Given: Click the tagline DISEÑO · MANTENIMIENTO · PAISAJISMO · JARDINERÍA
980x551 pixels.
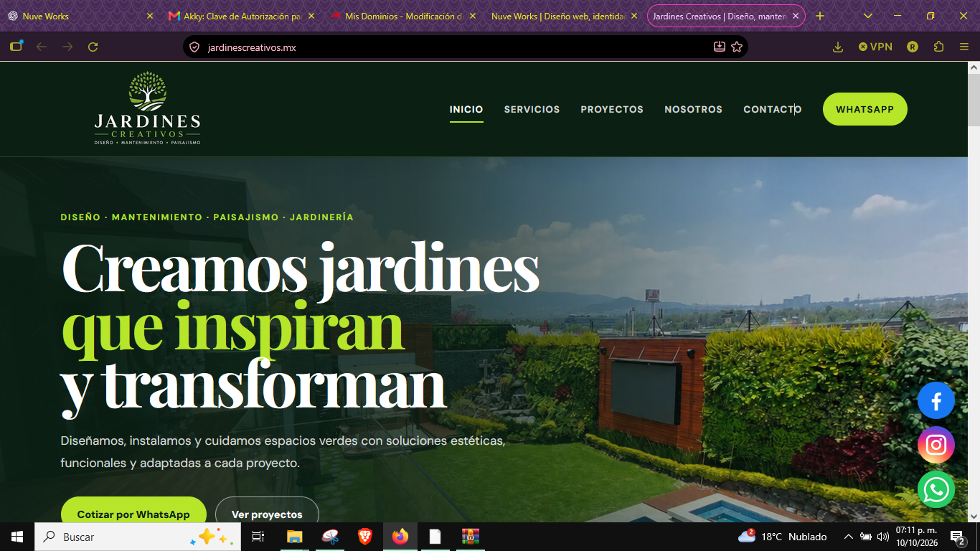Looking at the screenshot, I should 207,217.
